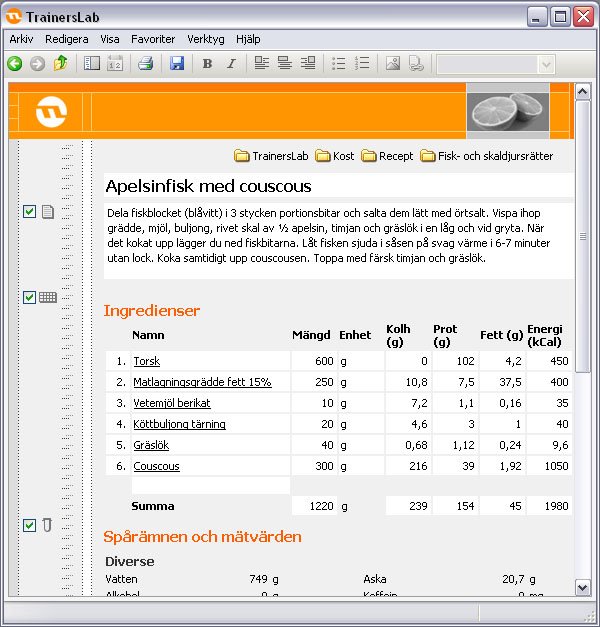The image size is (600, 627).
Task: Open the Verktyg menu
Action: [x=206, y=39]
